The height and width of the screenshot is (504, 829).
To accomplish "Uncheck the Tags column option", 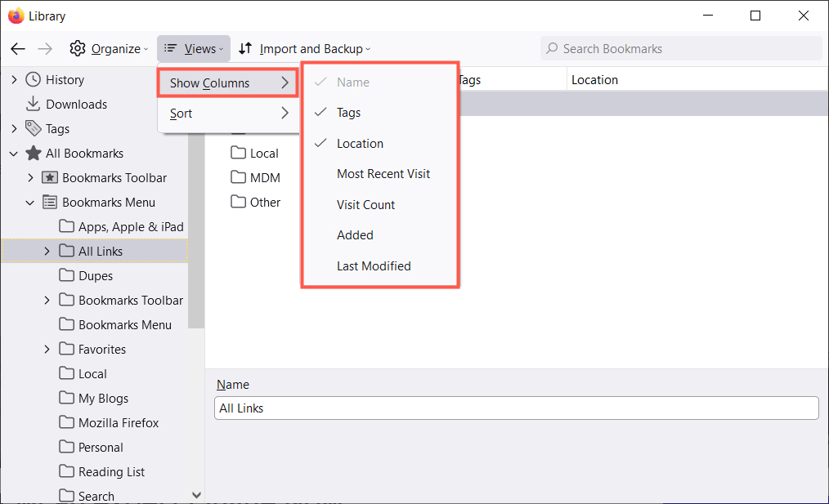I will click(x=349, y=113).
